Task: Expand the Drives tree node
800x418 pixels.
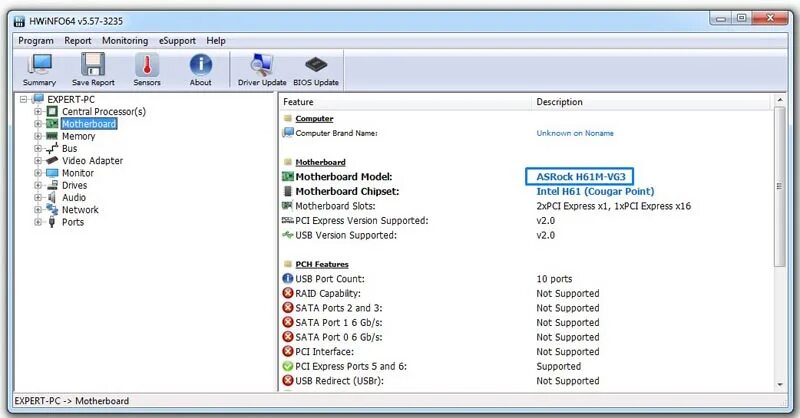Action: (x=38, y=185)
